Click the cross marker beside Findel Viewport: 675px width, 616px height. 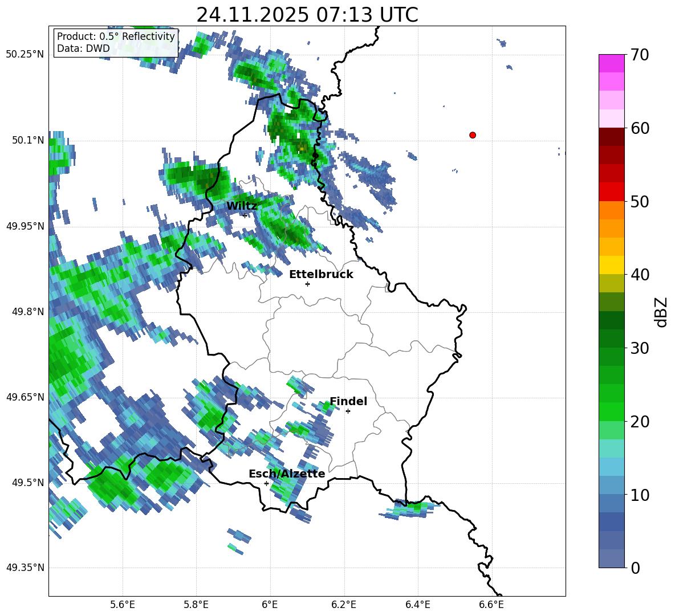pyautogui.click(x=348, y=411)
